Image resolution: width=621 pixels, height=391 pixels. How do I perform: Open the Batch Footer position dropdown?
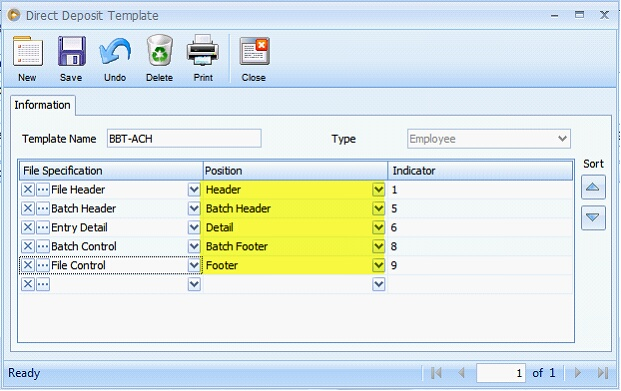click(379, 246)
